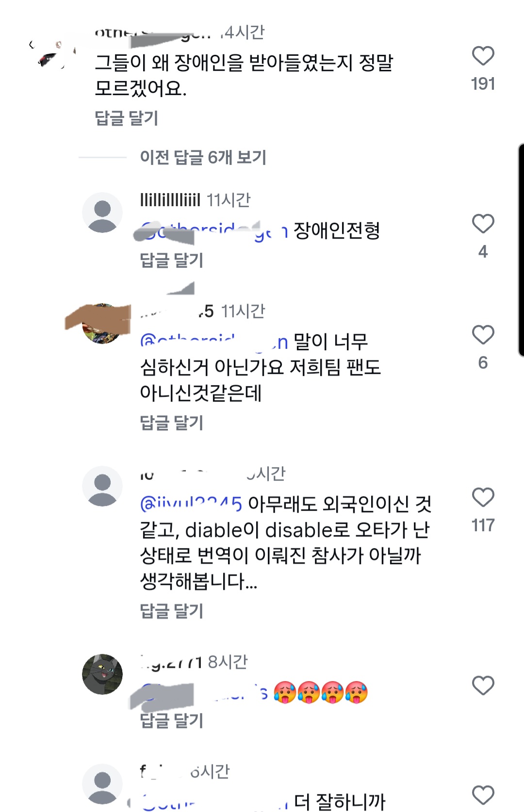Like the hot-face emoji reply

click(483, 685)
